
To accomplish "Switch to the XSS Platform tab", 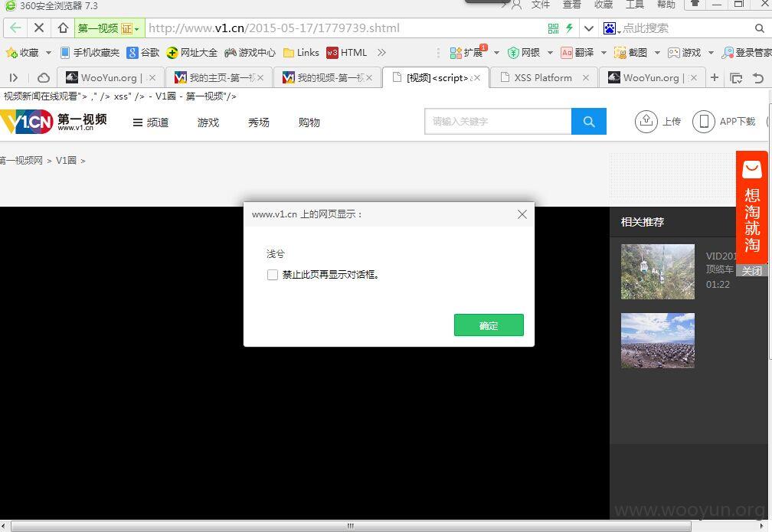I will tap(544, 78).
